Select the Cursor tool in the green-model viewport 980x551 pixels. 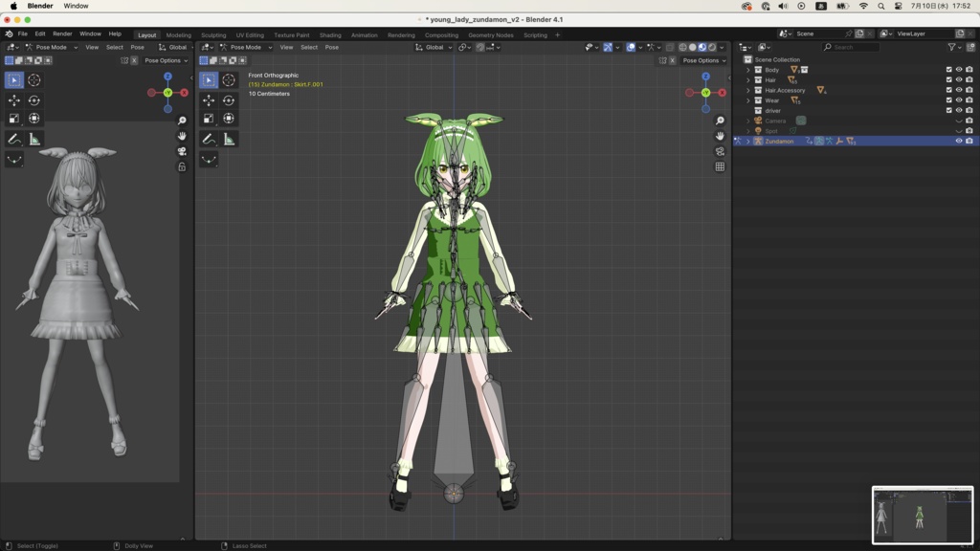pyautogui.click(x=229, y=80)
